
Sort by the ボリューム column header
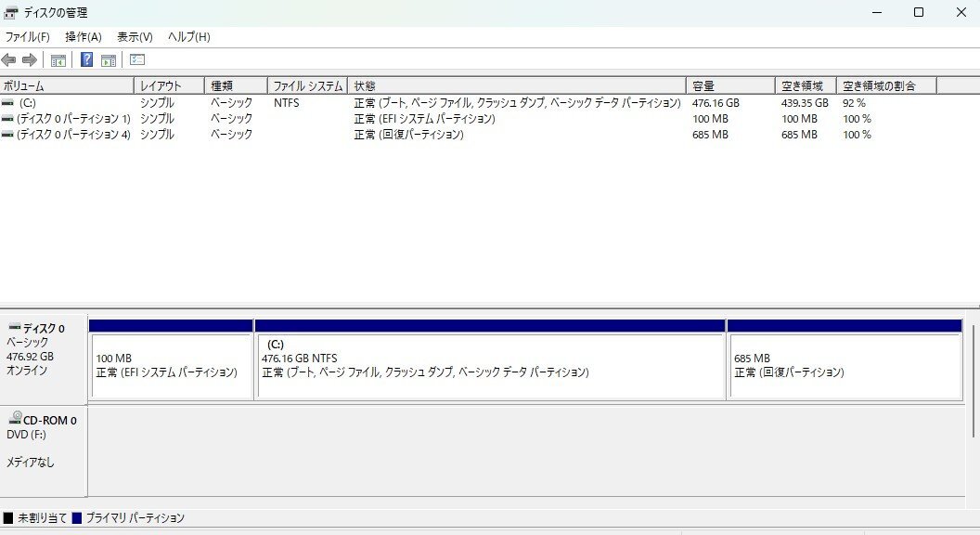67,85
